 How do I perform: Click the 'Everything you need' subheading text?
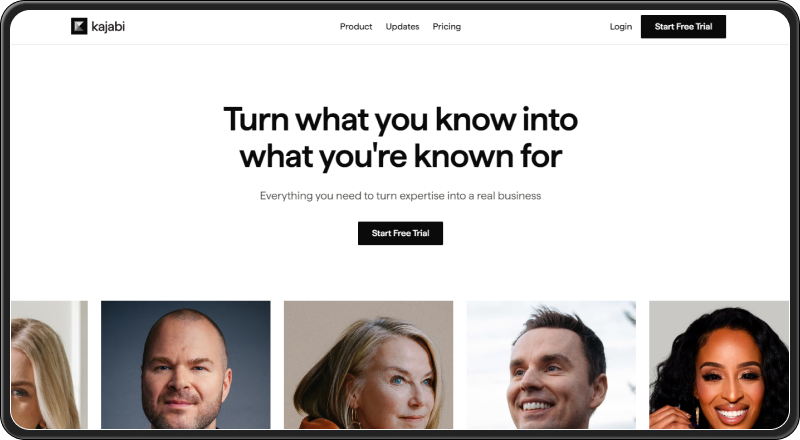click(x=401, y=196)
